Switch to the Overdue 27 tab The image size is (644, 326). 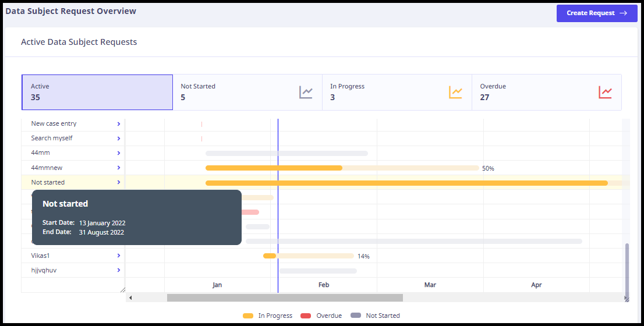[x=547, y=93]
